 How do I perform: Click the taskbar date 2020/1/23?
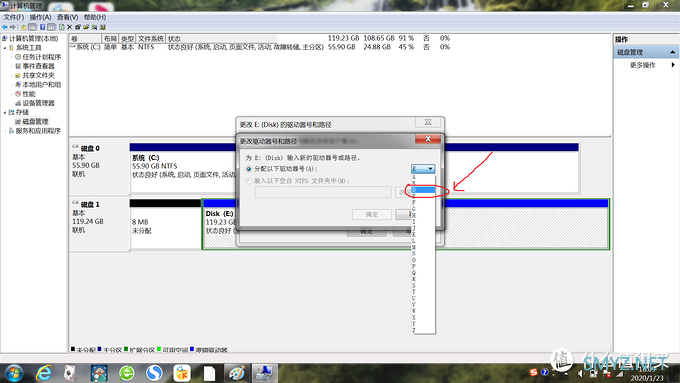647,378
